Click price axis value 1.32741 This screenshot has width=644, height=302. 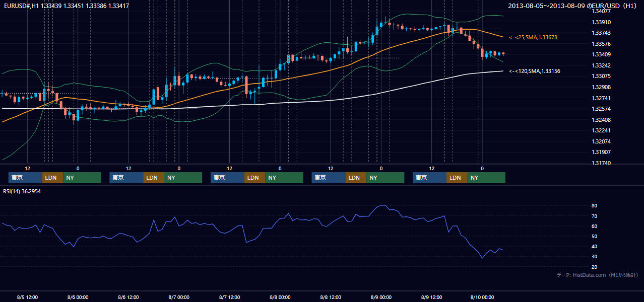pyautogui.click(x=601, y=98)
